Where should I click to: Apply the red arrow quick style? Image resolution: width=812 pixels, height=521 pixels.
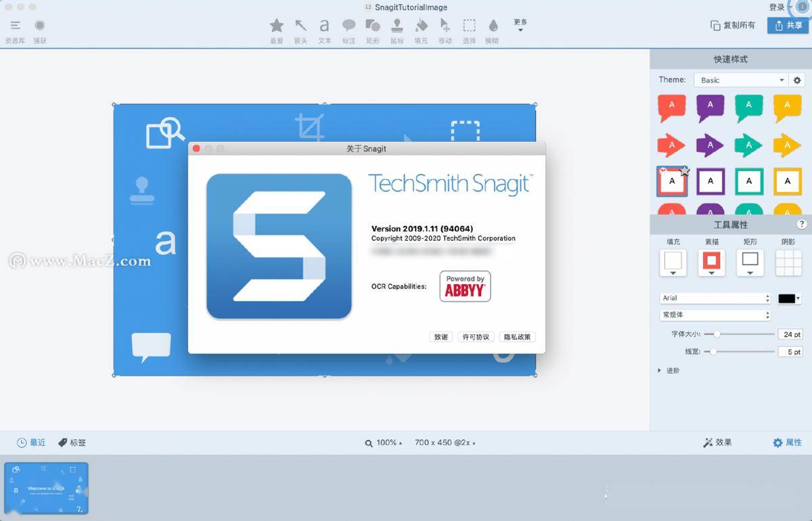[671, 145]
